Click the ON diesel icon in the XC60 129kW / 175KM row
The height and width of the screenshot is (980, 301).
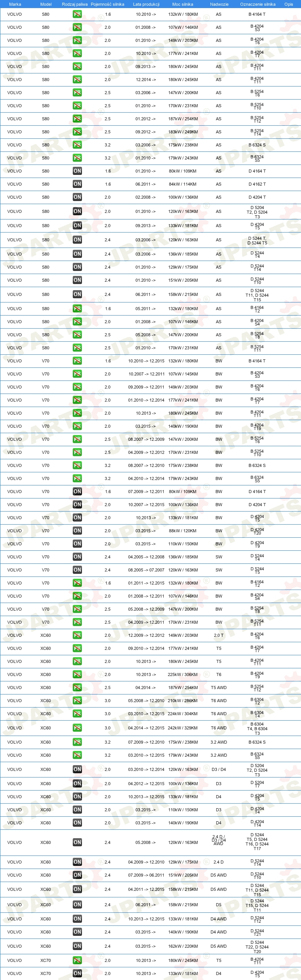click(x=77, y=862)
